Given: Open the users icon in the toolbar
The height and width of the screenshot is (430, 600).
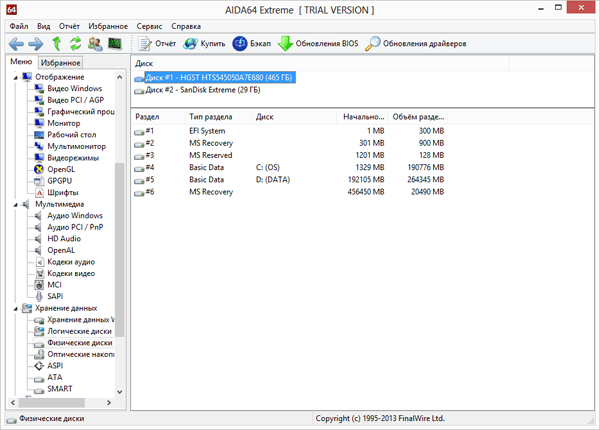Looking at the screenshot, I should click(95, 44).
